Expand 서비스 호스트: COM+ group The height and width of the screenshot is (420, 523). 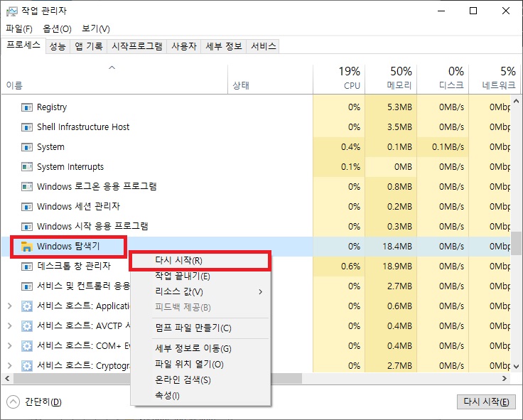[x=10, y=346]
